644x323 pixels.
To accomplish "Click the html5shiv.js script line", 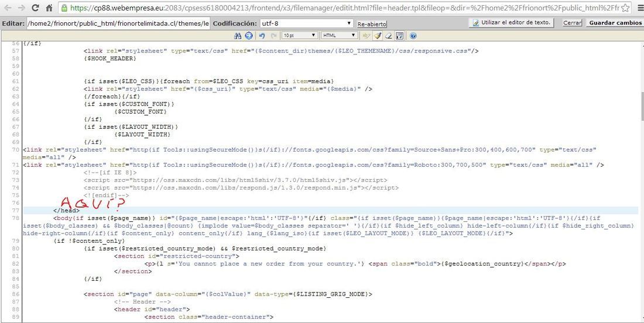I will click(235, 180).
